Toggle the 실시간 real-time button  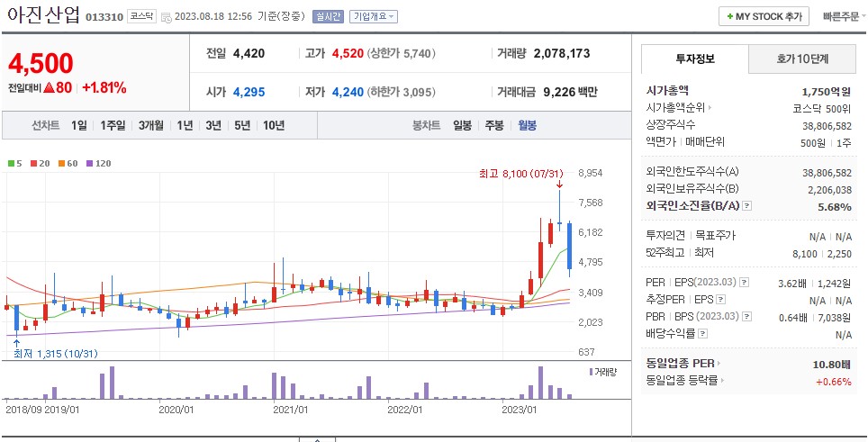[x=329, y=16]
